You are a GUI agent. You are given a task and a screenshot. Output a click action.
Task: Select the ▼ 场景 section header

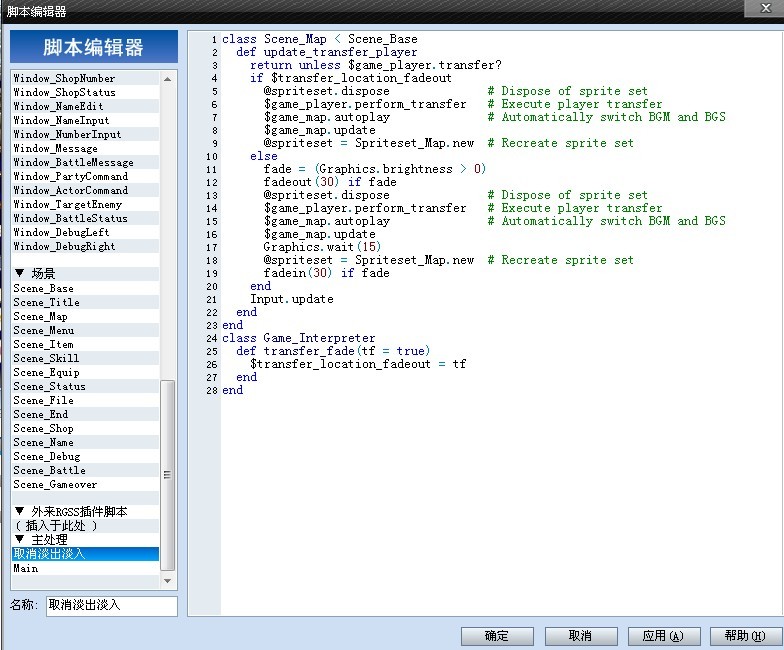85,274
